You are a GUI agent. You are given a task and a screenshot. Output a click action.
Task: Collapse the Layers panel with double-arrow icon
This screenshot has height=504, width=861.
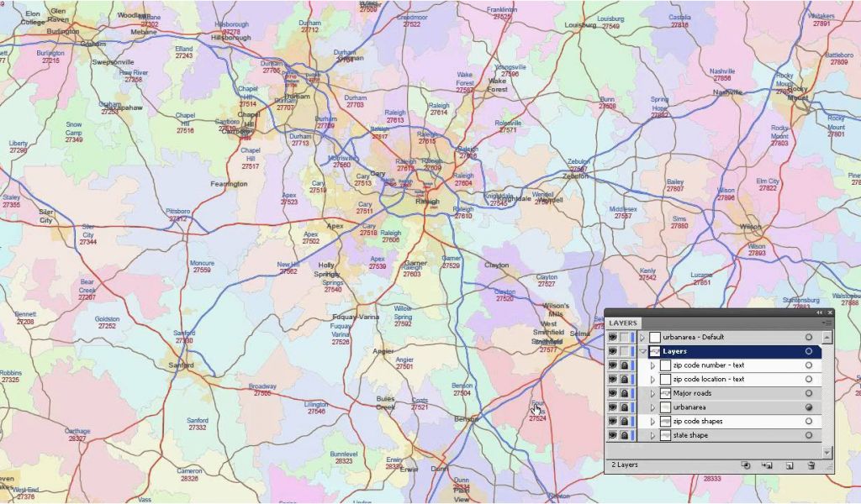(820, 312)
